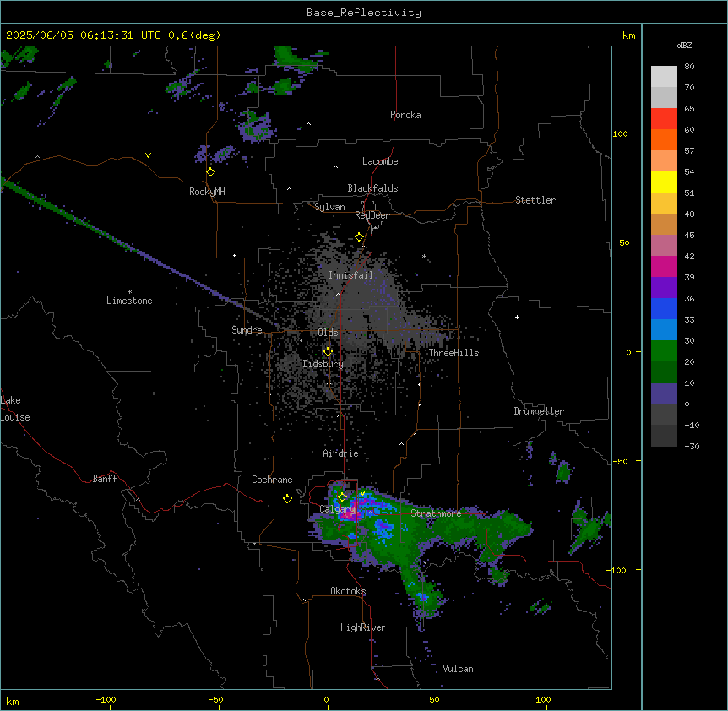Select the 57-60 dBZ orange swatch
The height and width of the screenshot is (711, 728).
664,139
